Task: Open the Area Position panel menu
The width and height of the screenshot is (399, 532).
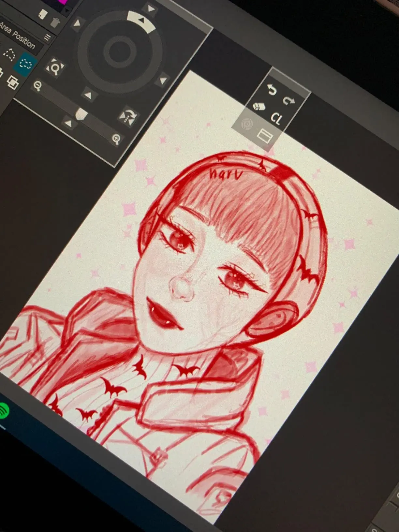Action: coord(48,38)
